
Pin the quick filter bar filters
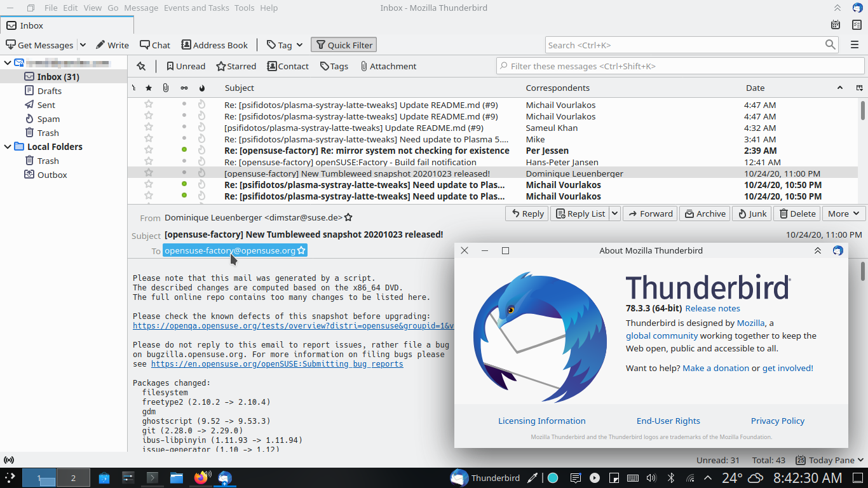[141, 66]
